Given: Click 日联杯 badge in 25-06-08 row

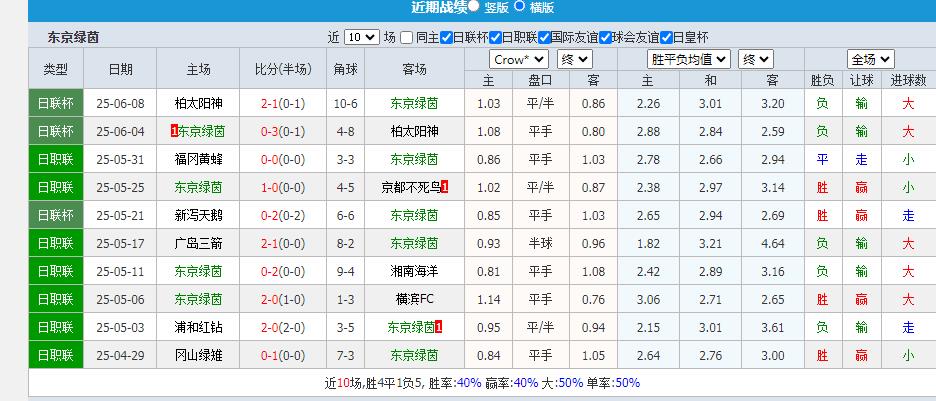Looking at the screenshot, I should tap(55, 103).
